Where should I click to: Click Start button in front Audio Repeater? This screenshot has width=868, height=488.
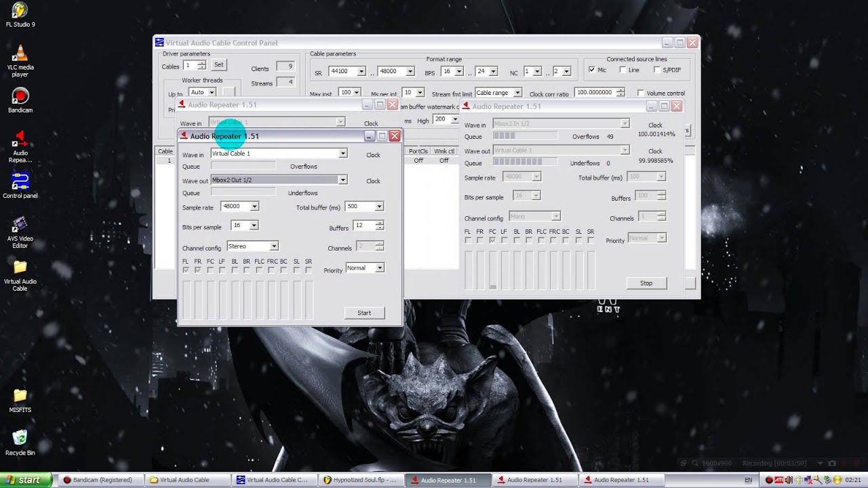coord(364,313)
